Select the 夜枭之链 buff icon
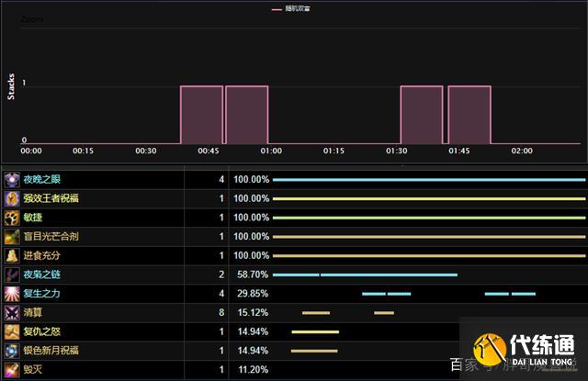Screen dimensions: 588x381 click(x=12, y=275)
